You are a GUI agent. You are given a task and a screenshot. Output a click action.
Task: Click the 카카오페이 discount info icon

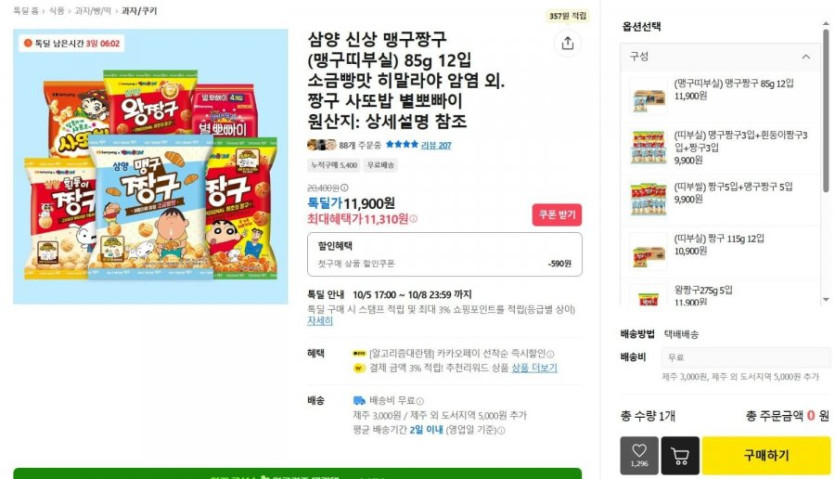tap(551, 354)
